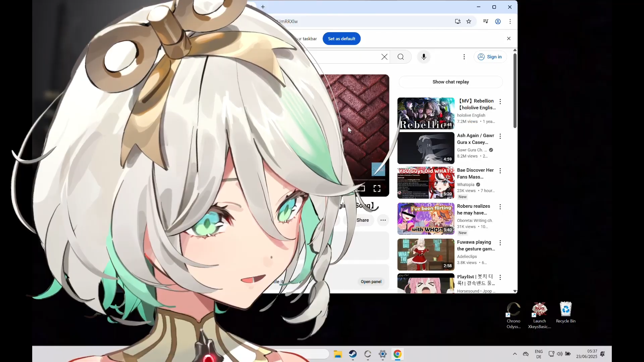The height and width of the screenshot is (362, 644).
Task: Click Show chat replay button
Action: point(450,82)
